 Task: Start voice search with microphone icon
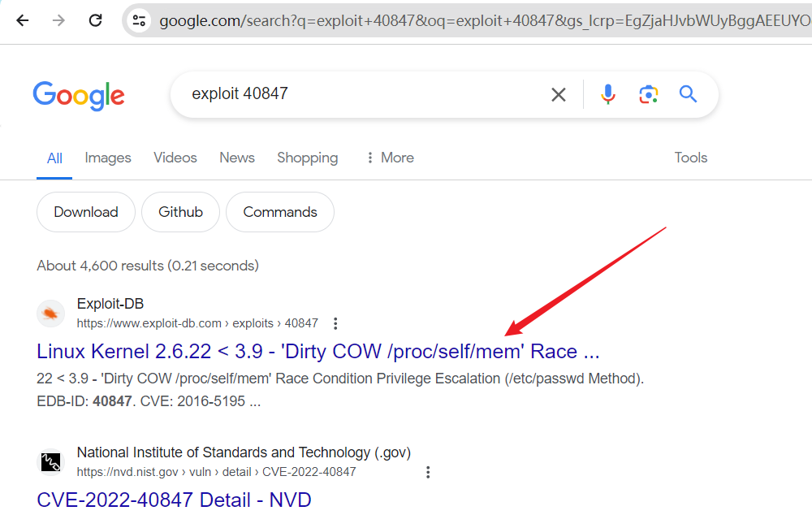click(608, 94)
